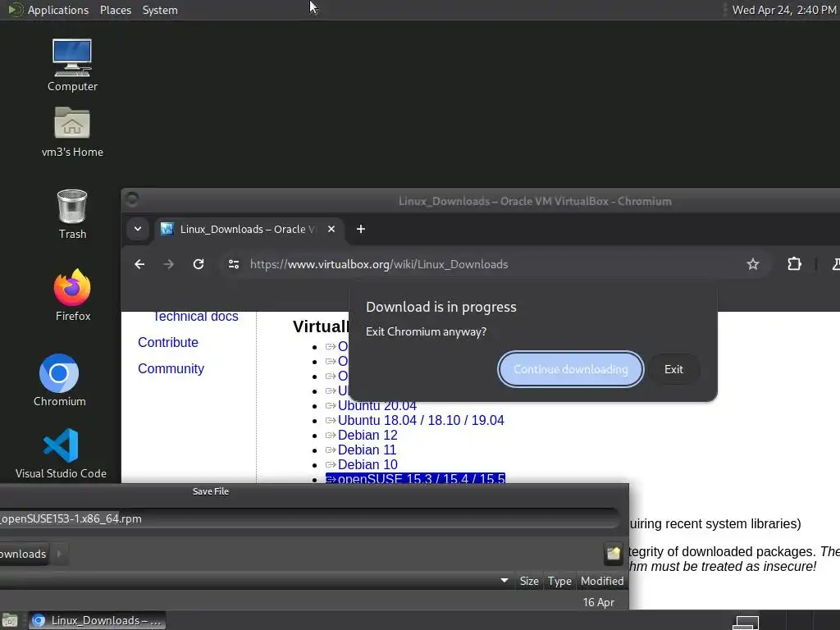The width and height of the screenshot is (840, 630).
Task: Click the sort arrow in file list header
Action: [504, 581]
